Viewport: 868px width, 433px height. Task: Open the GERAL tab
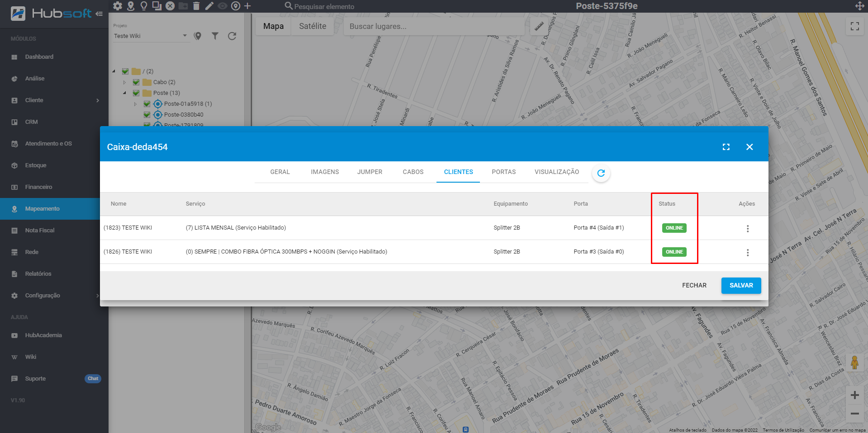280,172
